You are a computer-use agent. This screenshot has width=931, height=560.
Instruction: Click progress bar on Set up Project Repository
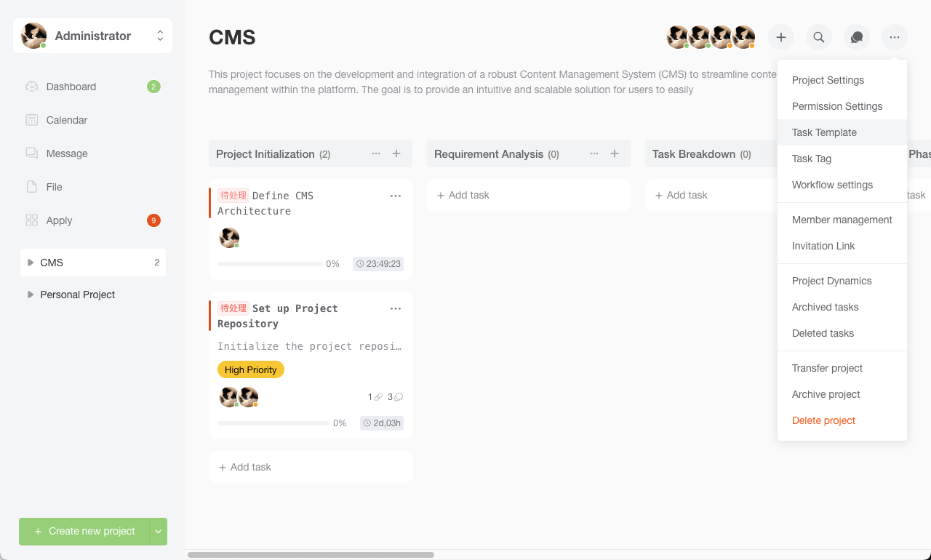273,423
